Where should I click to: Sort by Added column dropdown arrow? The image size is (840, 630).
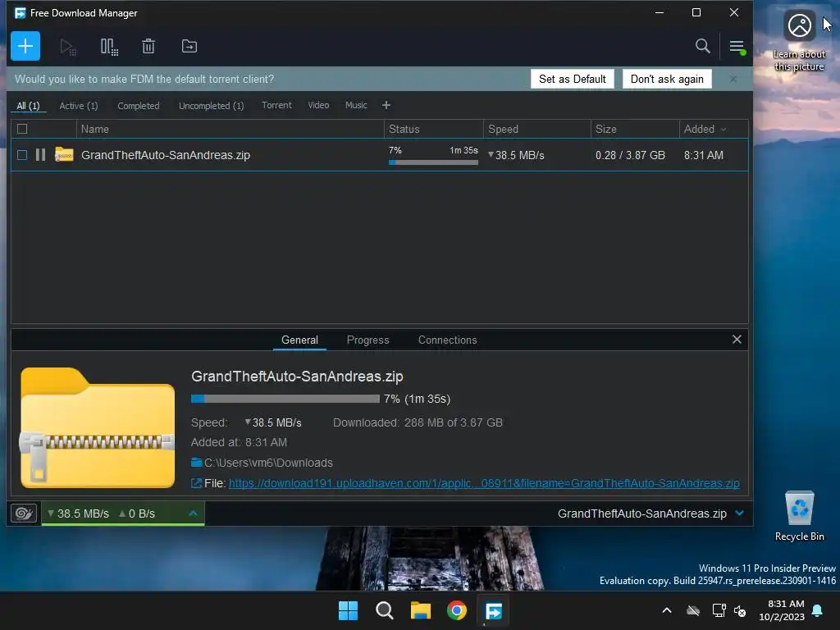724,129
